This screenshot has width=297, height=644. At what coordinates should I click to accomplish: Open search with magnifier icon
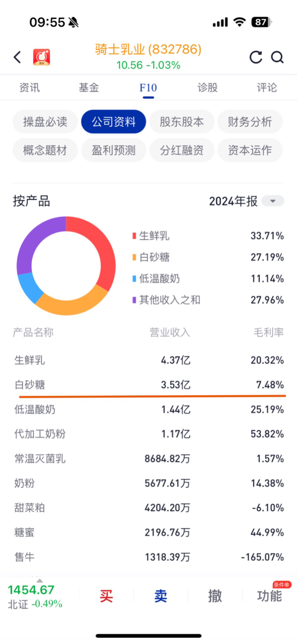[277, 57]
